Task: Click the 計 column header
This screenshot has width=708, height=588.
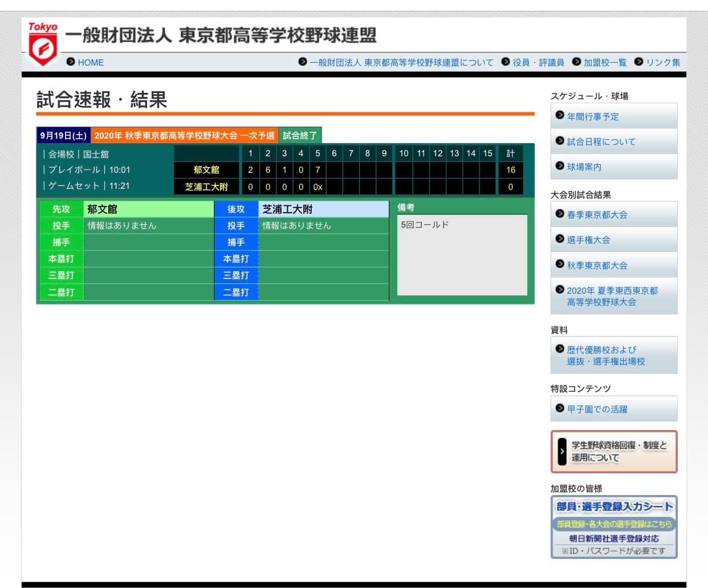Action: click(x=511, y=153)
